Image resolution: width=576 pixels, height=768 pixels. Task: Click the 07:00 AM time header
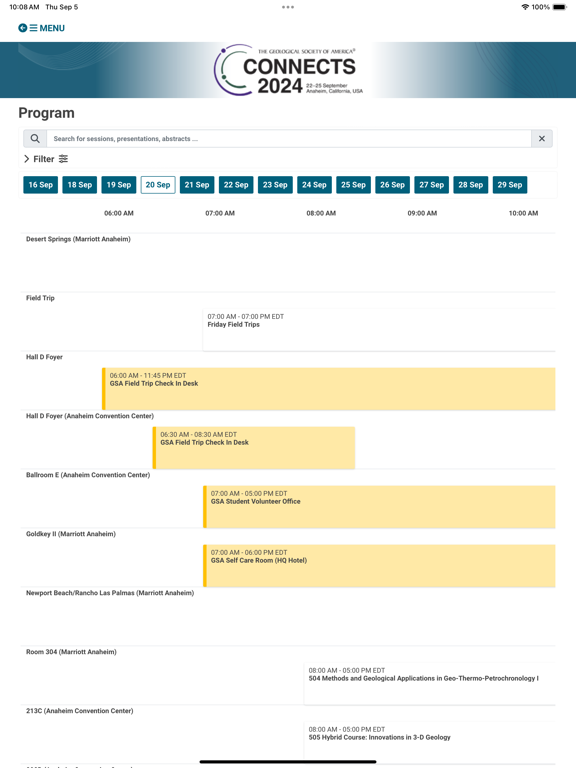click(x=220, y=213)
